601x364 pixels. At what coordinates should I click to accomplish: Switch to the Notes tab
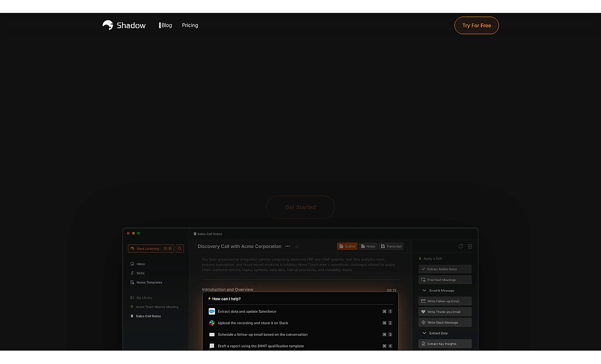[368, 246]
